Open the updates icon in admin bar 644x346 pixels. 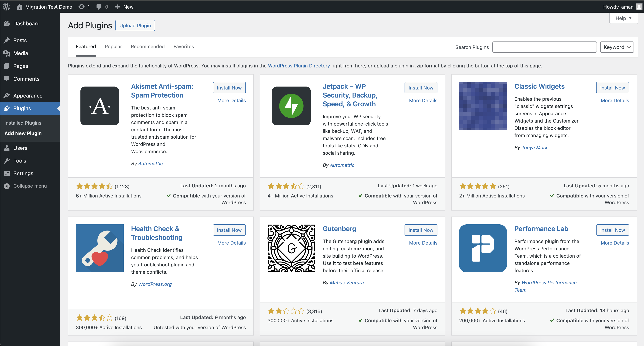(82, 7)
